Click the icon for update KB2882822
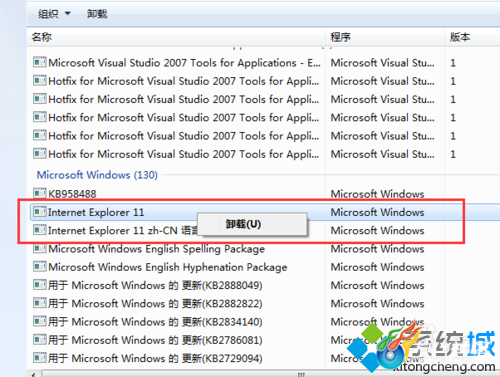This screenshot has width=500, height=377. tap(40, 303)
